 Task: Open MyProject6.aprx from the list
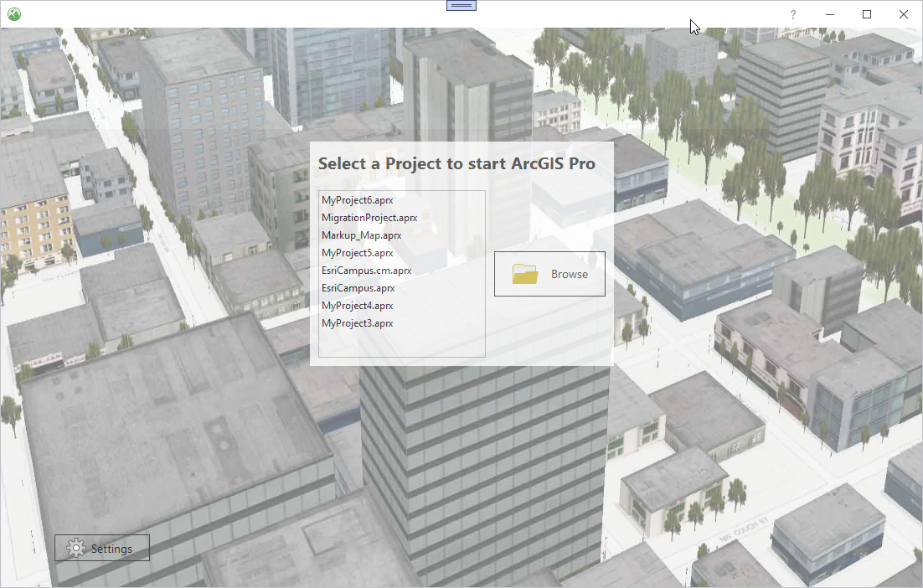(x=357, y=200)
